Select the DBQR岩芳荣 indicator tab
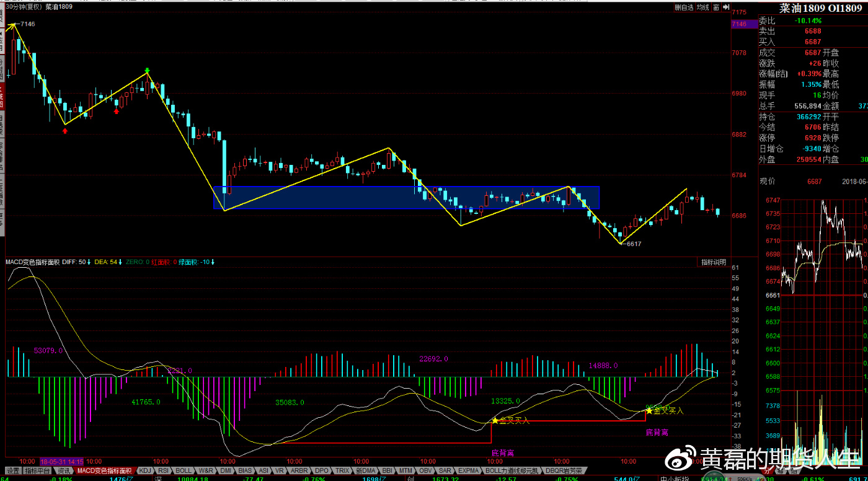868x481 pixels. (x=564, y=470)
